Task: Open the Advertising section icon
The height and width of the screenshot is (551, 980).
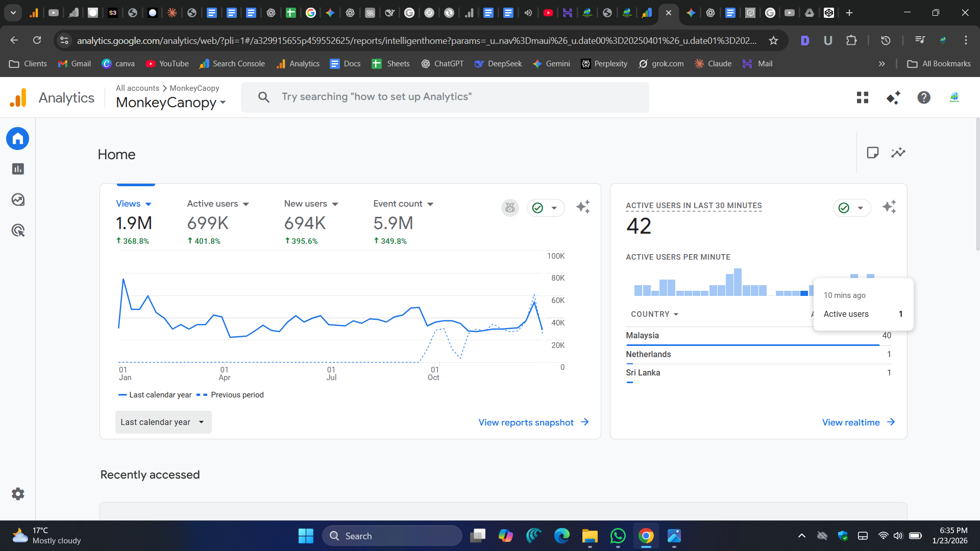Action: (x=17, y=230)
